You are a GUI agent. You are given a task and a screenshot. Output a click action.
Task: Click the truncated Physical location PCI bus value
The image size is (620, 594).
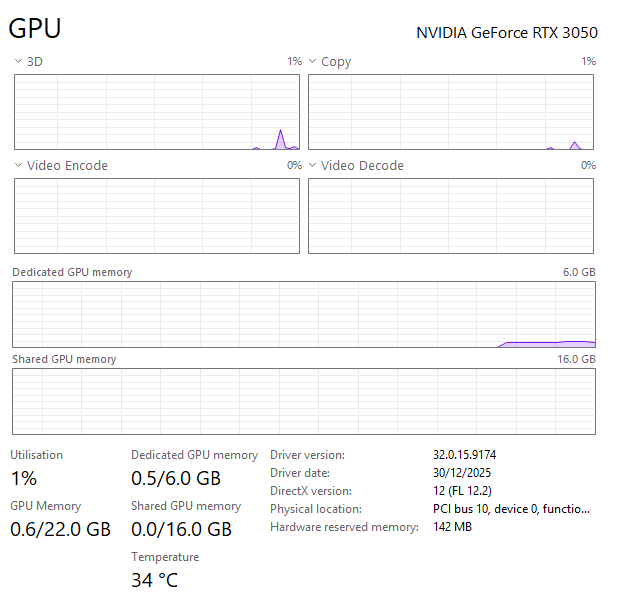(x=511, y=509)
